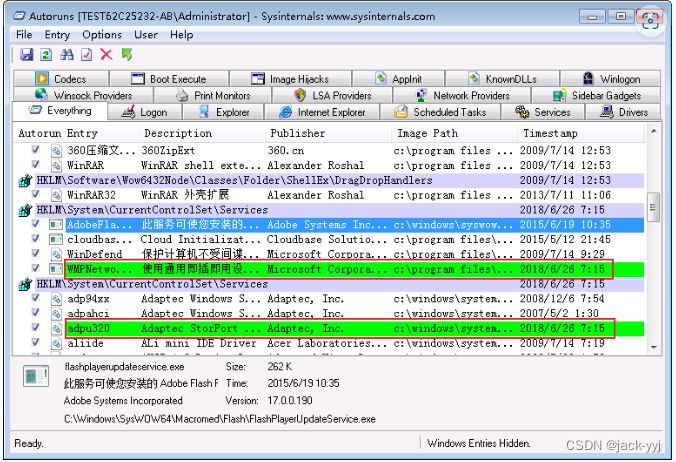Switch to the KnownDLLs tab

tap(502, 79)
